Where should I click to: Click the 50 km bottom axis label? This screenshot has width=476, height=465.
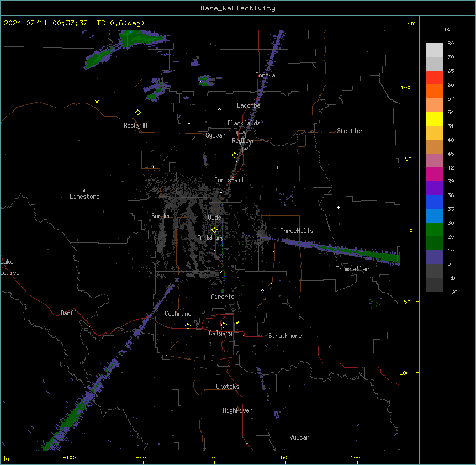[284, 457]
